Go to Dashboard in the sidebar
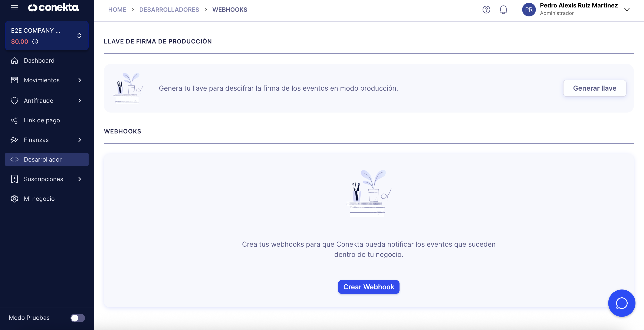 47,61
